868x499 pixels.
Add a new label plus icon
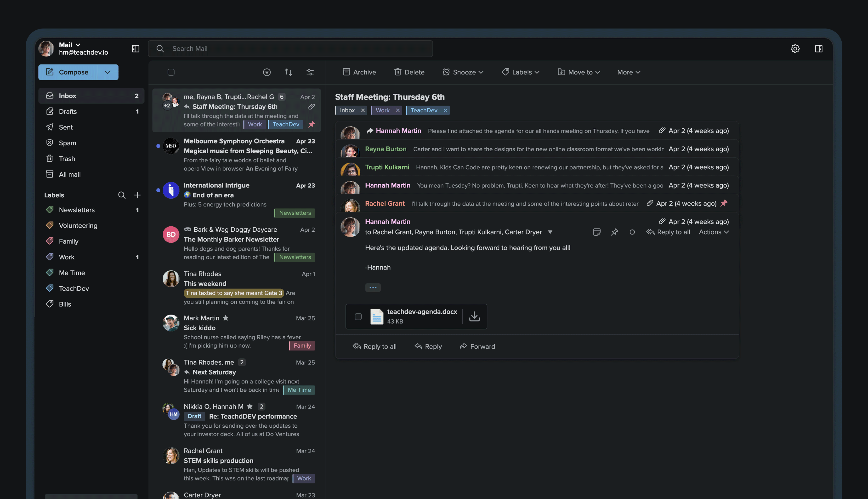pyautogui.click(x=137, y=195)
